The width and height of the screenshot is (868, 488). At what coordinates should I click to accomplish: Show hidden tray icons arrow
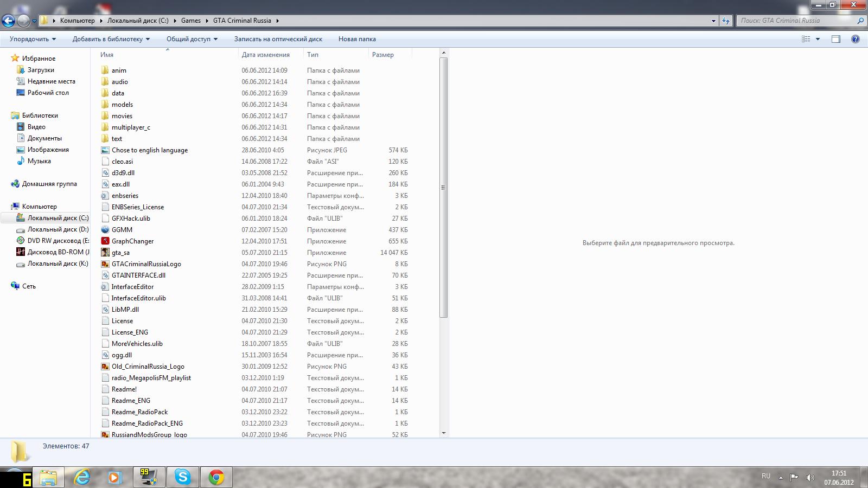click(x=781, y=478)
